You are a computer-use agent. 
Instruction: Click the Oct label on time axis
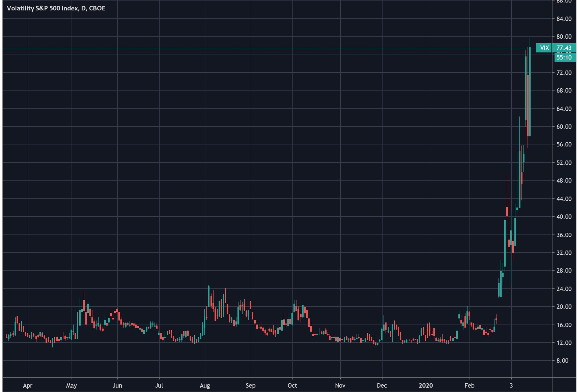point(292,385)
